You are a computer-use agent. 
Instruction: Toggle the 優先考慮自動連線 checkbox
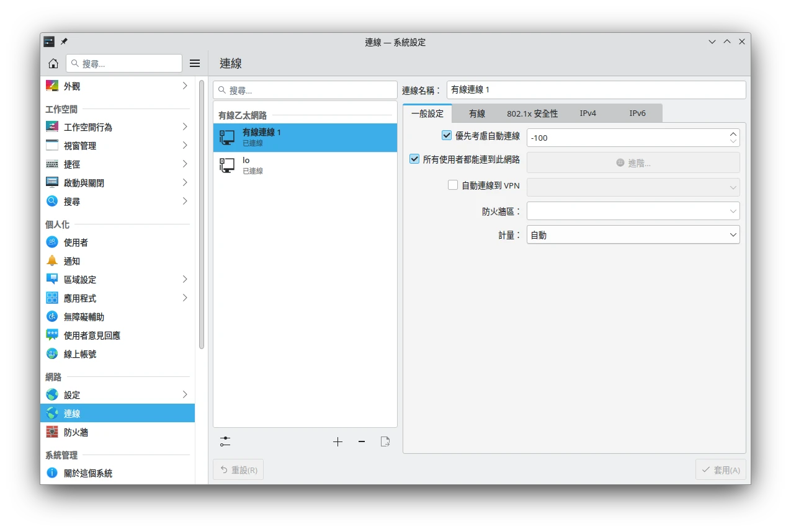[x=447, y=135]
